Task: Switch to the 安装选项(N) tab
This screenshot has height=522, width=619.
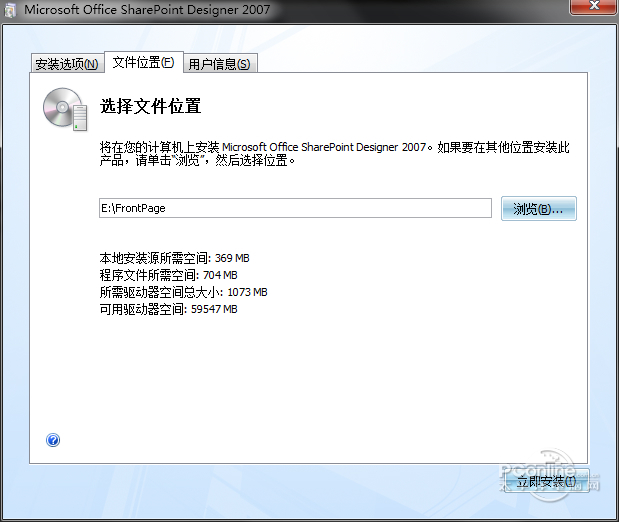Action: 67,64
